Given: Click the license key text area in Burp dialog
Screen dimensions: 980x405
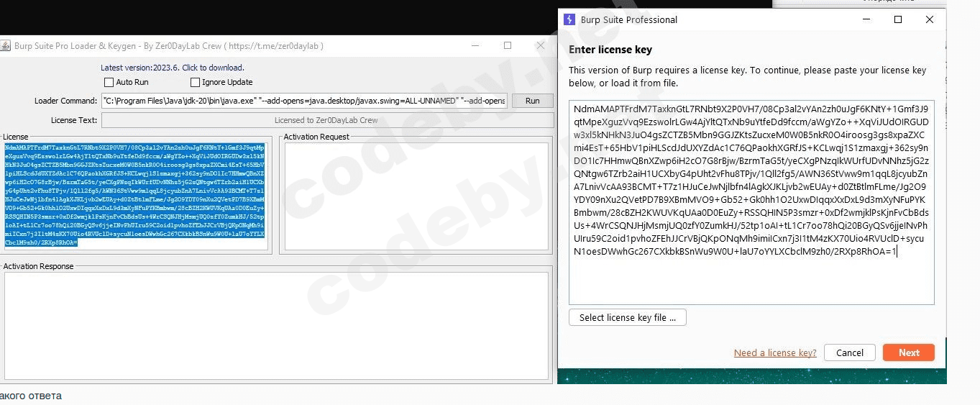Looking at the screenshot, I should pyautogui.click(x=751, y=202).
